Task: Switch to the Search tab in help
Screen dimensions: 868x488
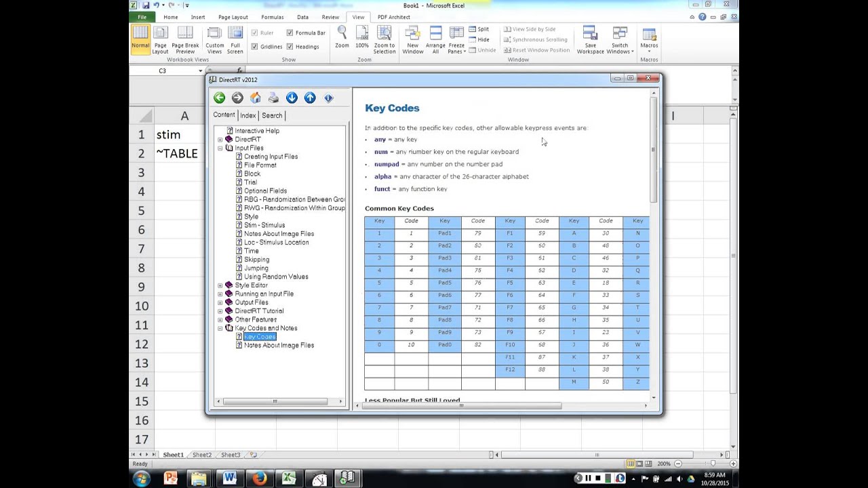Action: [272, 115]
